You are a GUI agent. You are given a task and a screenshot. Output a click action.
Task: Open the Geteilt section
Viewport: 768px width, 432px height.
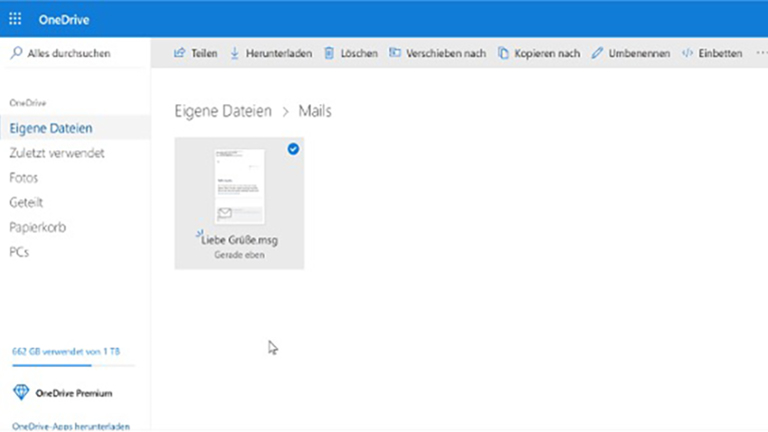pyautogui.click(x=26, y=202)
